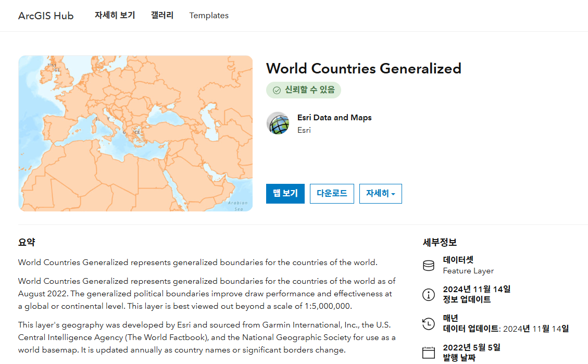Click the dataset database icon

click(428, 266)
